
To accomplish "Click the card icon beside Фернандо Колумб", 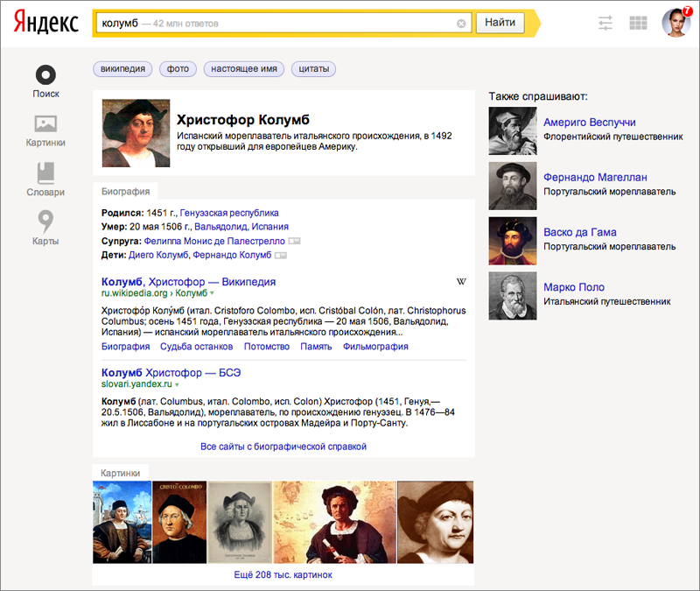I will point(280,256).
